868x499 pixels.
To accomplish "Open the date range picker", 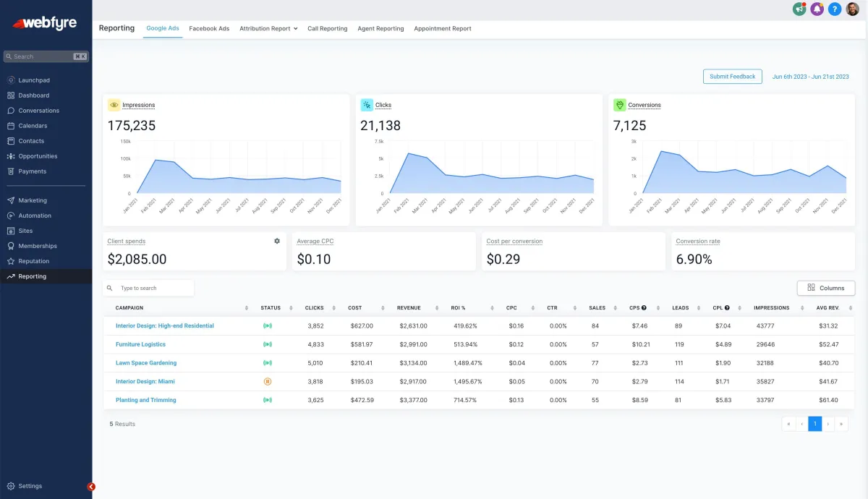I will pyautogui.click(x=810, y=77).
